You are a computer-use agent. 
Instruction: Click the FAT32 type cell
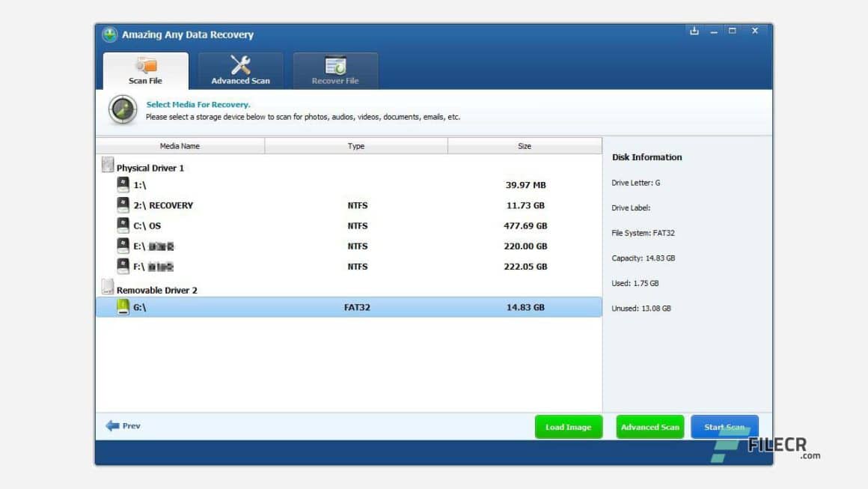[x=357, y=307]
